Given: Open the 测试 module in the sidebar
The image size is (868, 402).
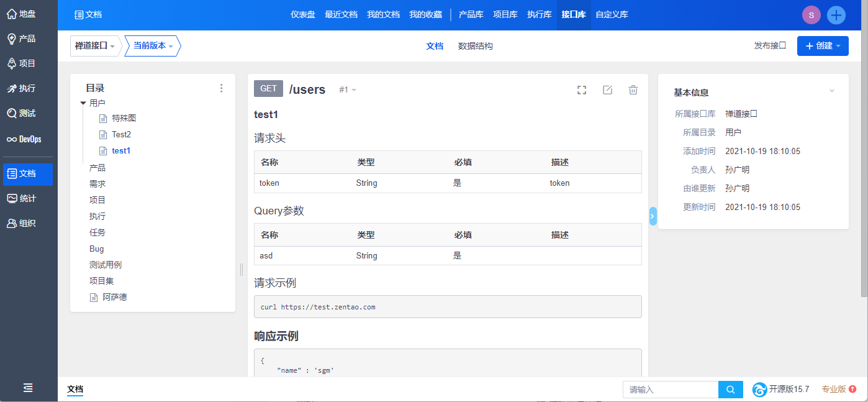Looking at the screenshot, I should (x=28, y=113).
